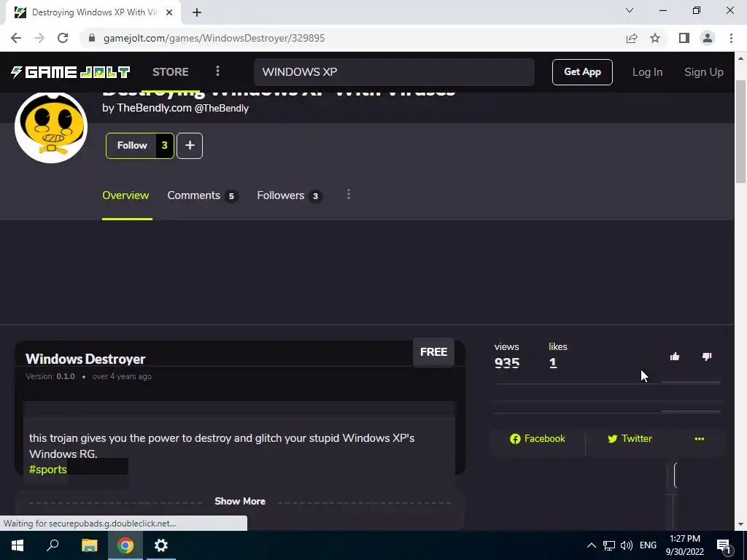Click the thumbs up like icon
The width and height of the screenshot is (747, 560).
click(x=675, y=357)
